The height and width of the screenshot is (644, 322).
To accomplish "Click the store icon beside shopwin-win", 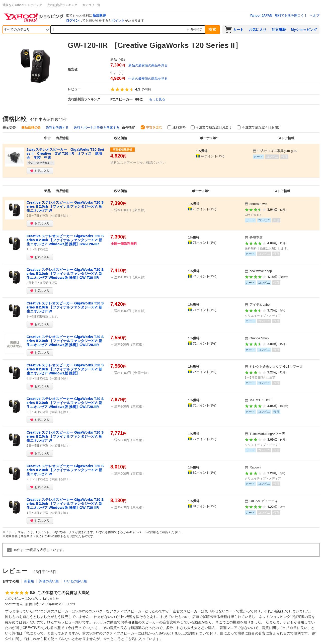I will (x=247, y=204).
